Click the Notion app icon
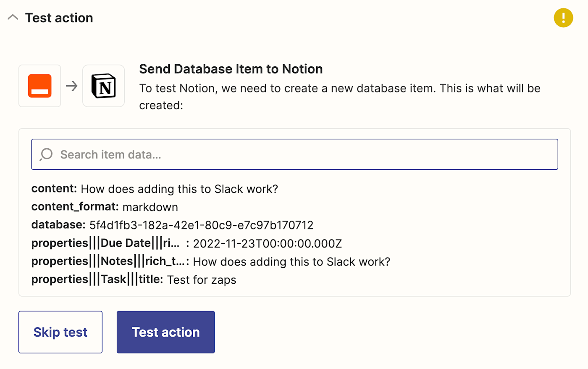The width and height of the screenshot is (588, 369). point(103,86)
